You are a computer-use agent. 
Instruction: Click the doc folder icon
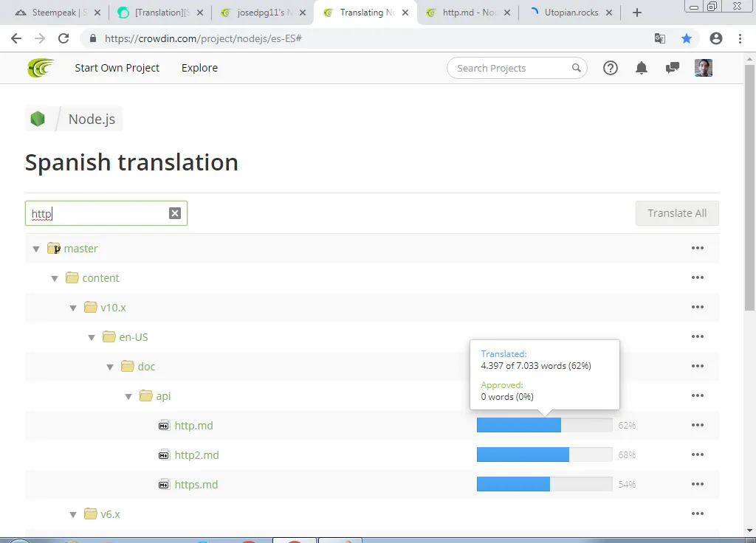pyautogui.click(x=127, y=366)
